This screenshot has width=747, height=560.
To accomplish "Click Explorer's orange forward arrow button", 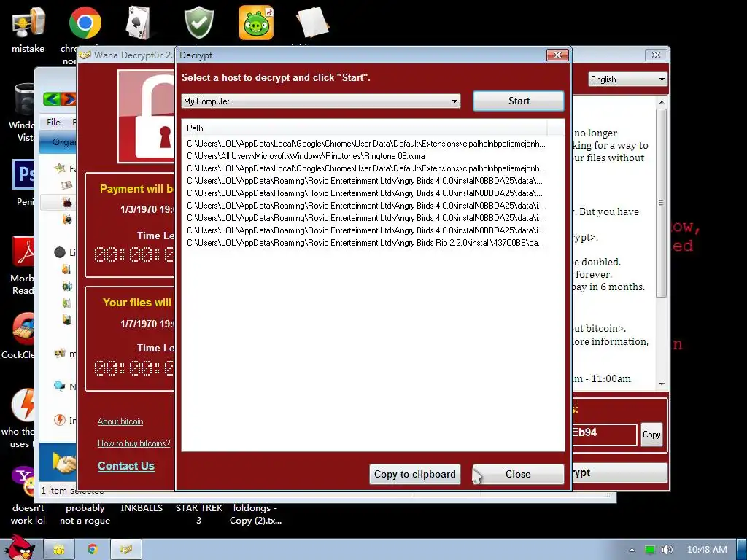I will click(x=69, y=98).
